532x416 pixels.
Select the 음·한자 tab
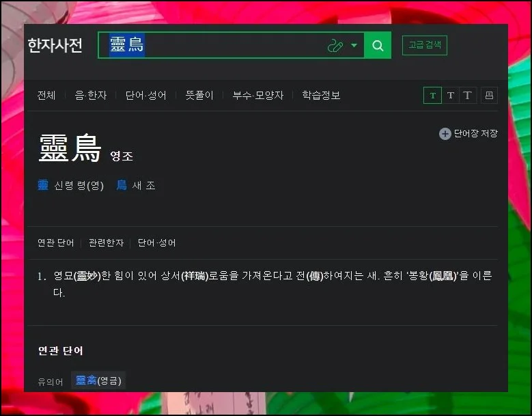[x=91, y=96]
